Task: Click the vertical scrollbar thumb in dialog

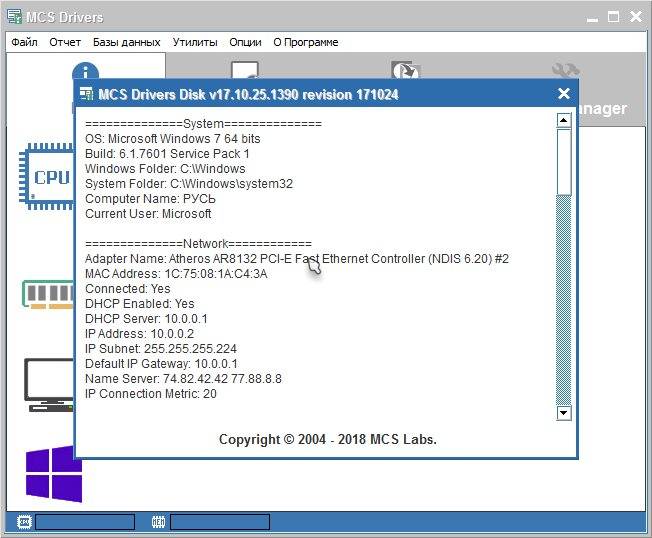Action: 564,162
